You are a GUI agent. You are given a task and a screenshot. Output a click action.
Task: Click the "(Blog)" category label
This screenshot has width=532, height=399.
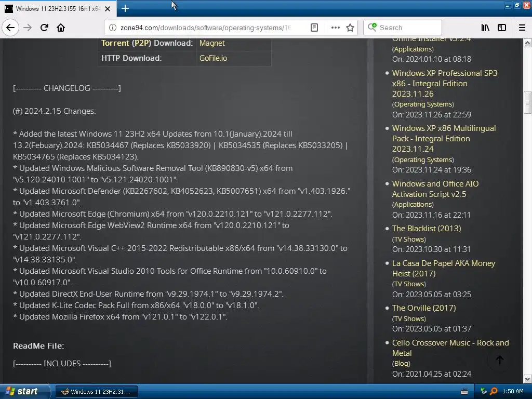tap(401, 363)
